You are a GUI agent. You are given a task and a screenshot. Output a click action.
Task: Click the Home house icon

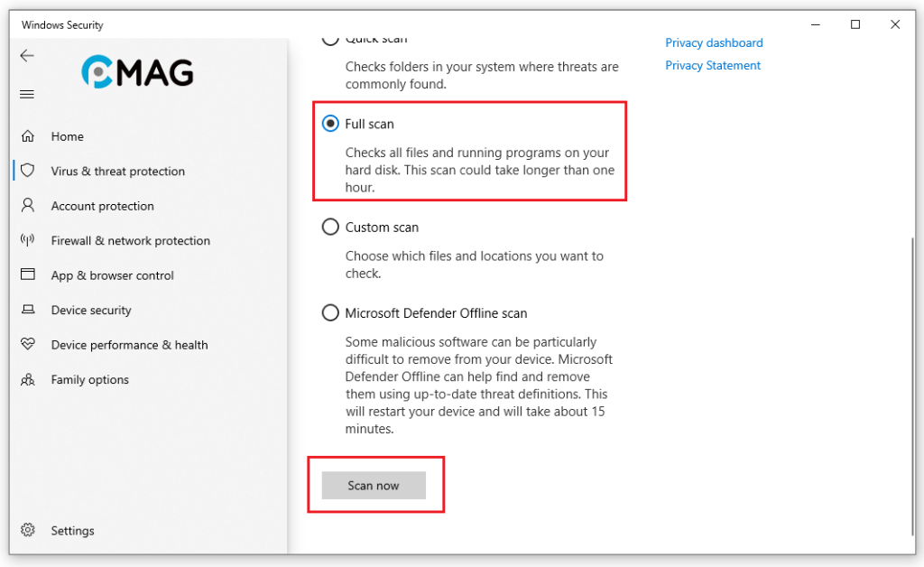click(28, 136)
